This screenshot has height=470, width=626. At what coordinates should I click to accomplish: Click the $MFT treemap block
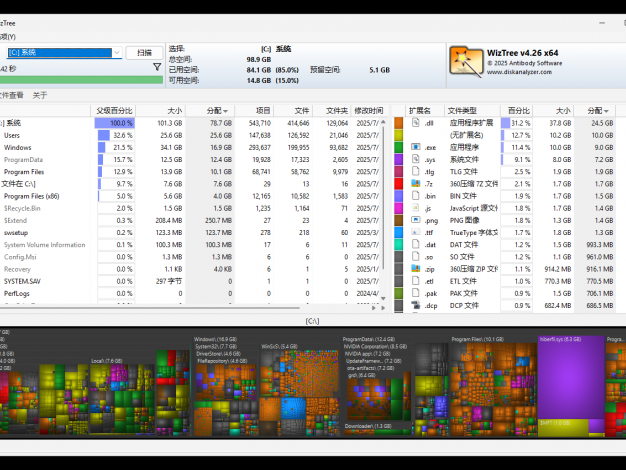click(563, 427)
